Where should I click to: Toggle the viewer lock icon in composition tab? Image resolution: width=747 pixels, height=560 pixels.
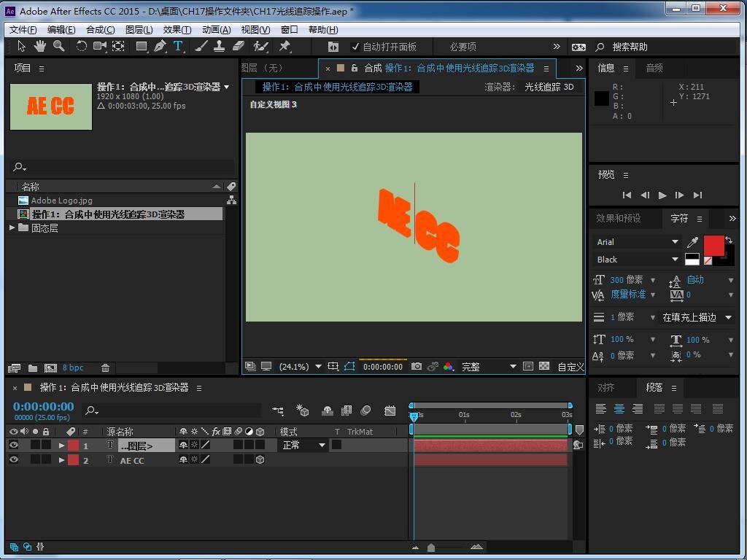(x=355, y=68)
